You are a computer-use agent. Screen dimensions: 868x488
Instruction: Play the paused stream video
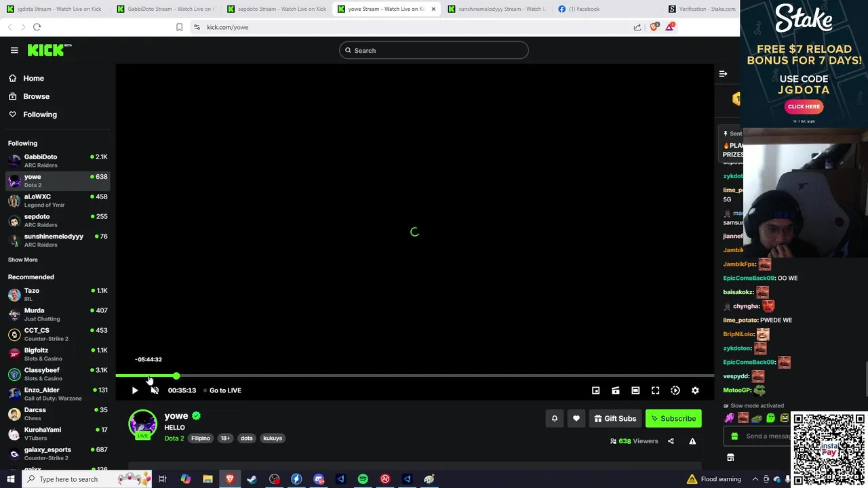pyautogui.click(x=134, y=390)
